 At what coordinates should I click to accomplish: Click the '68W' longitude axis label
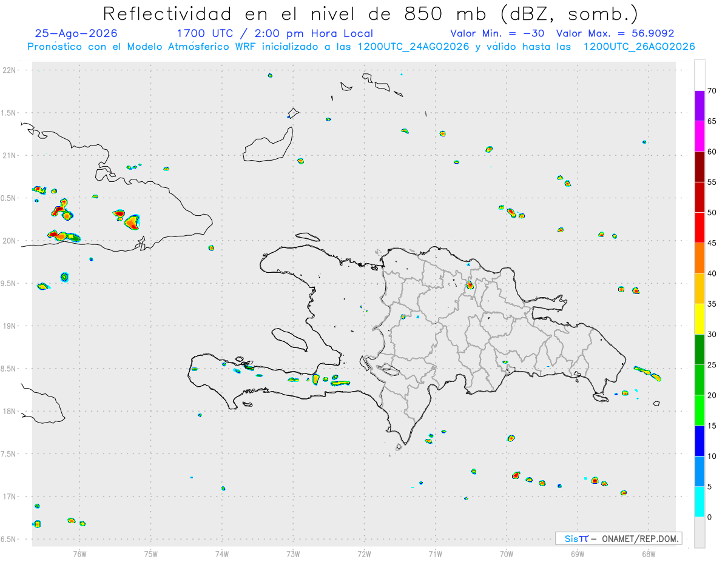[649, 554]
